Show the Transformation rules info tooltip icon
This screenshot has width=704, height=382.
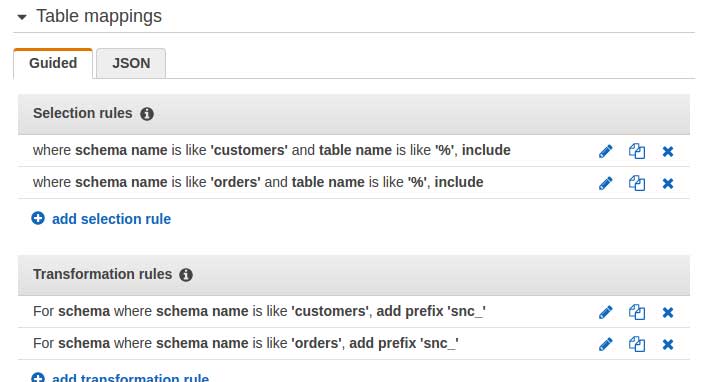[186, 275]
